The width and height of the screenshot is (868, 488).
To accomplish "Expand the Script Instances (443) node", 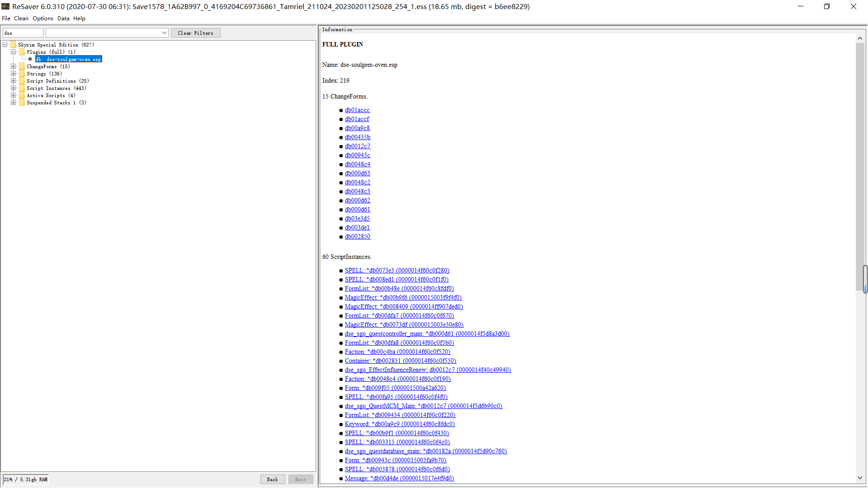I will 14,88.
